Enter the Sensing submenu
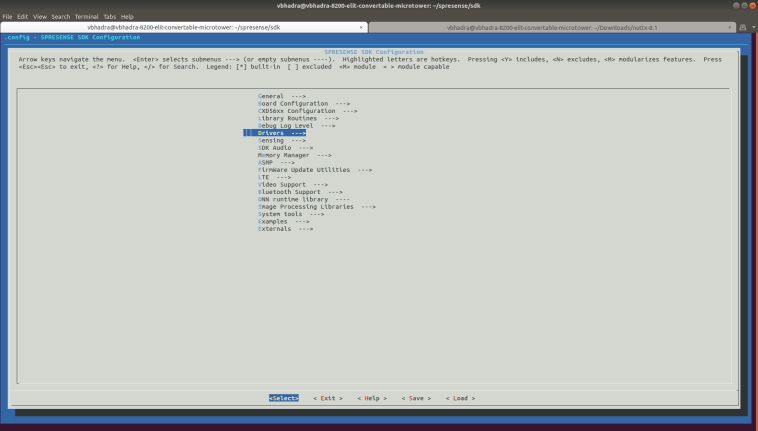The image size is (758, 431). click(281, 141)
